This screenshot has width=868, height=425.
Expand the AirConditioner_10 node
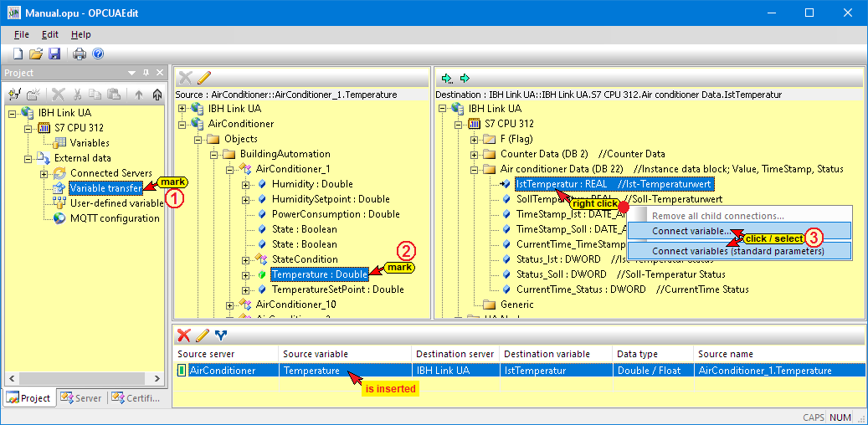[x=229, y=305]
